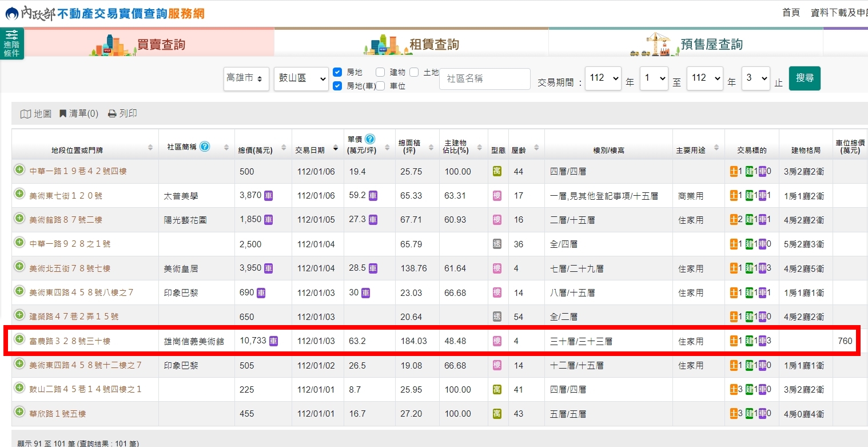Viewport: 868px width, 447px height.
Task: Expand row 富農路328號三十樓 with plus icon
Action: pos(19,339)
